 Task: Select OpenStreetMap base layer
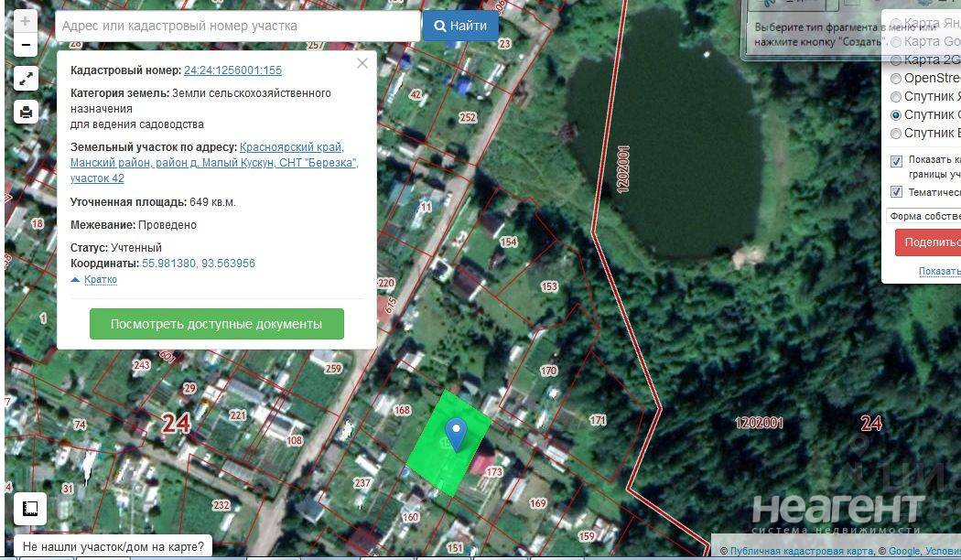point(897,79)
